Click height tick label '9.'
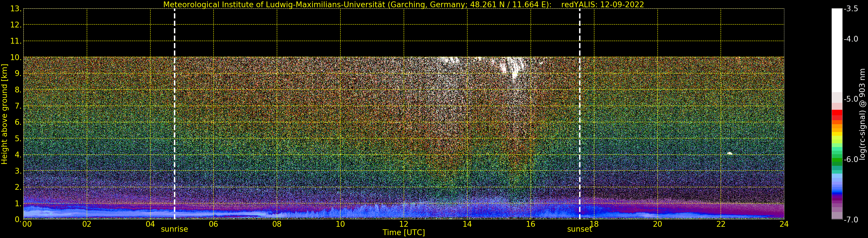 [18, 74]
